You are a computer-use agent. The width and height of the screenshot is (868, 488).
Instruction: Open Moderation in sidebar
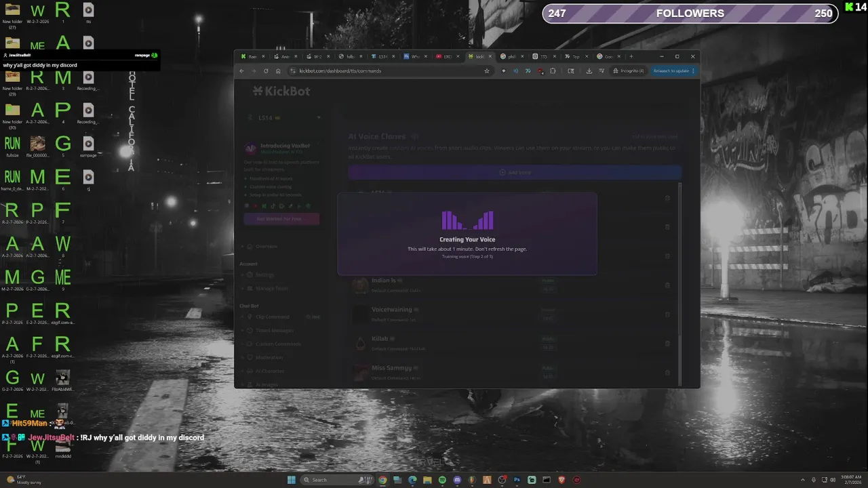(x=268, y=357)
